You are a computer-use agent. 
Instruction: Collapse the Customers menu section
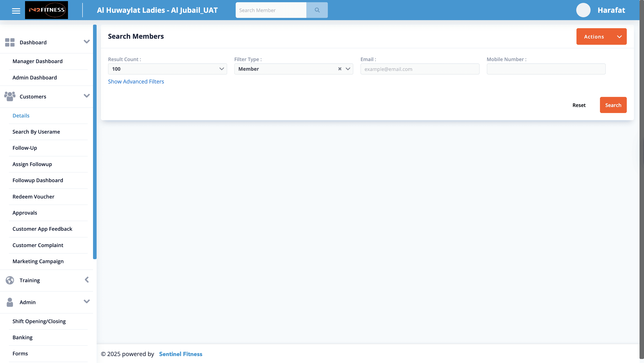[x=87, y=96]
